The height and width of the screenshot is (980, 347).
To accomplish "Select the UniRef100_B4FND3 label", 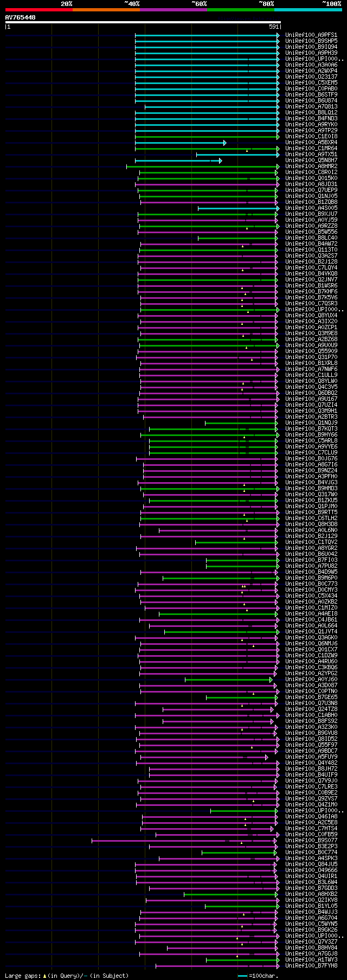I will tap(311, 118).
